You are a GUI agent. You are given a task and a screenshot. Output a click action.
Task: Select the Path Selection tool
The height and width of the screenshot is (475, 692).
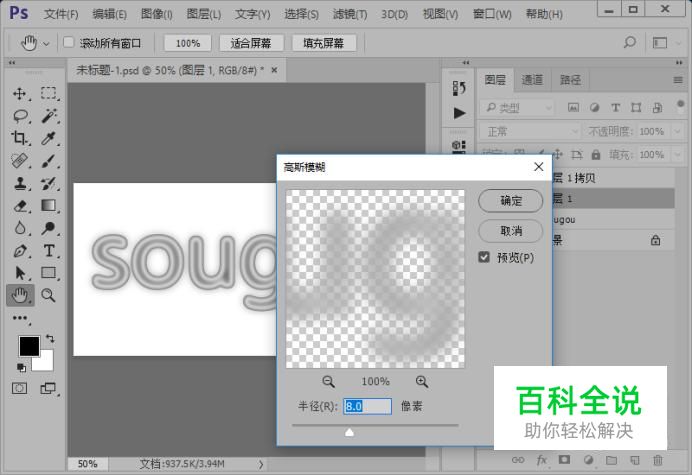coord(19,273)
